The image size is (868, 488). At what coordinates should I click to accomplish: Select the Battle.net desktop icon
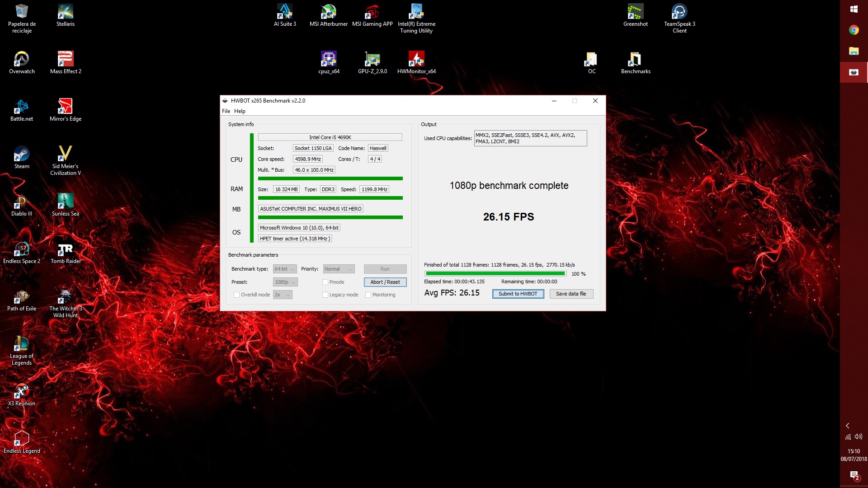[22, 110]
